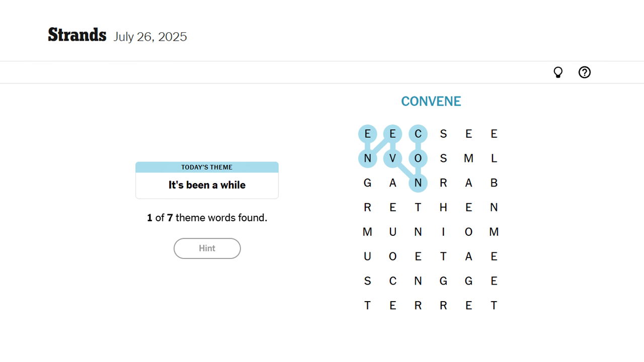Choose the letter I in the grid
Screen dimensions: 644x362
pos(443,232)
